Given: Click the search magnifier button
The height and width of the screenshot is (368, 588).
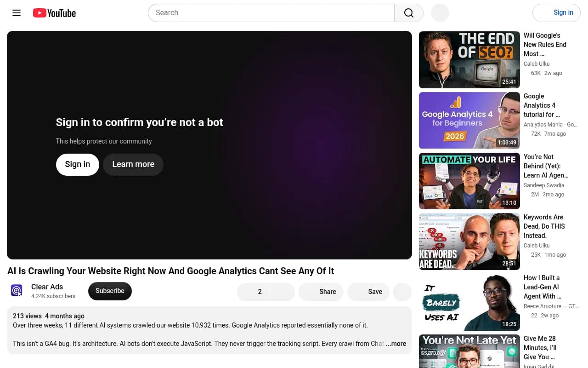Looking at the screenshot, I should pyautogui.click(x=409, y=13).
